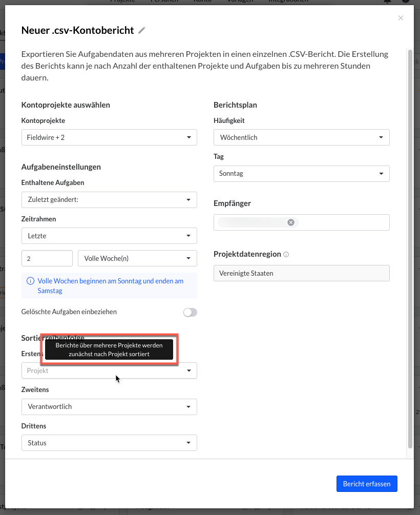Click the info icon in the blue week note
Image resolution: width=420 pixels, height=515 pixels.
tap(31, 281)
